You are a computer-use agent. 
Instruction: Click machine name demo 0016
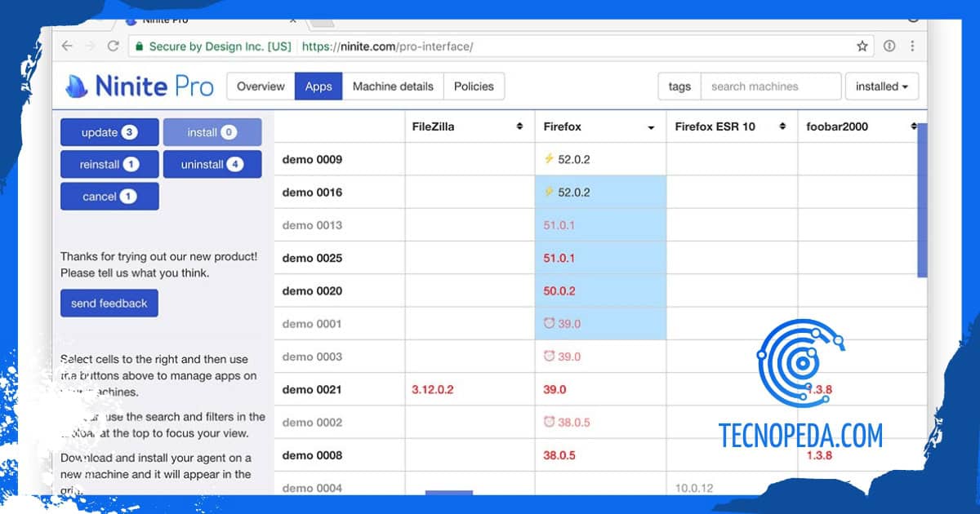click(x=312, y=193)
